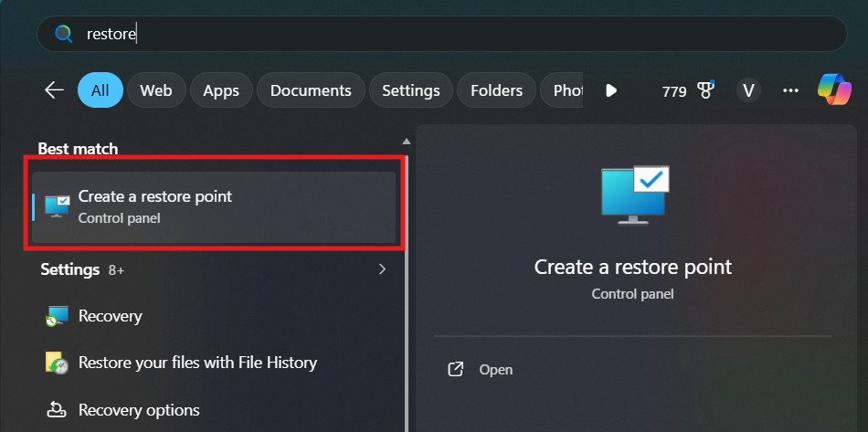The width and height of the screenshot is (868, 432).
Task: Click the three-dot more options icon
Action: (790, 90)
